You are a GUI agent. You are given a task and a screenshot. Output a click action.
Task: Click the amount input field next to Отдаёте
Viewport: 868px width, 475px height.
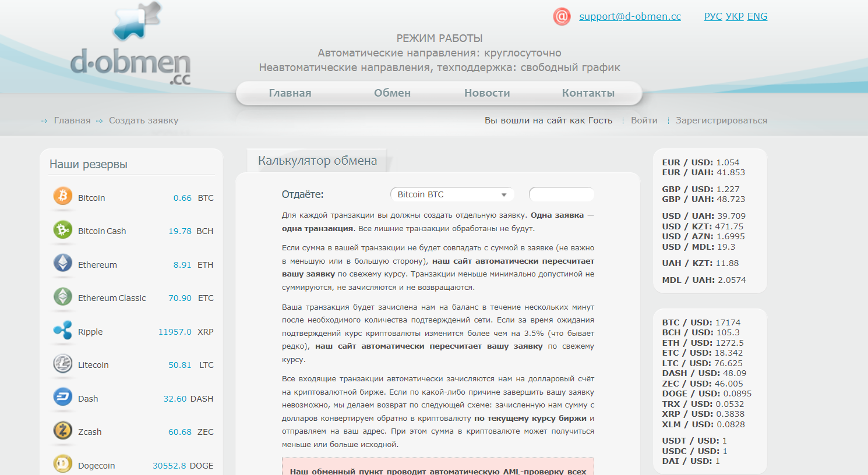pos(562,194)
